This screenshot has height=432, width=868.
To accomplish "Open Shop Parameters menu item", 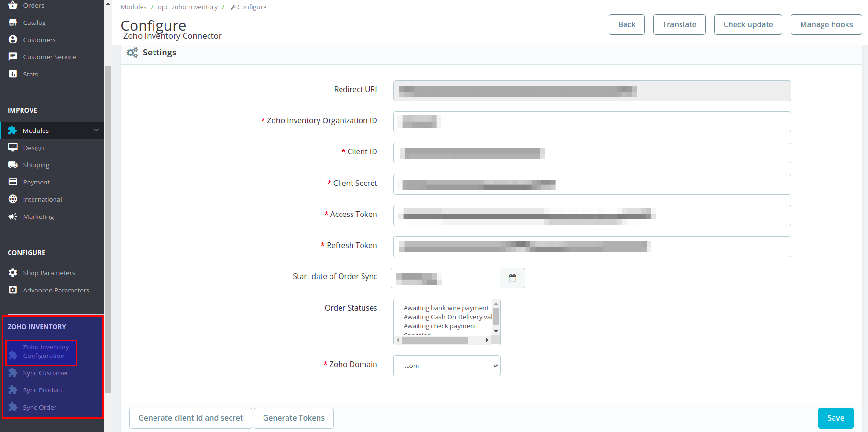I will pos(49,273).
